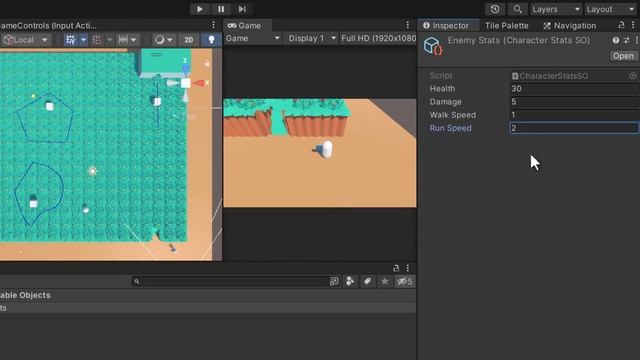The height and width of the screenshot is (360, 640).
Task: Select the pentagon zone handle in Scene
Action: (x=49, y=106)
